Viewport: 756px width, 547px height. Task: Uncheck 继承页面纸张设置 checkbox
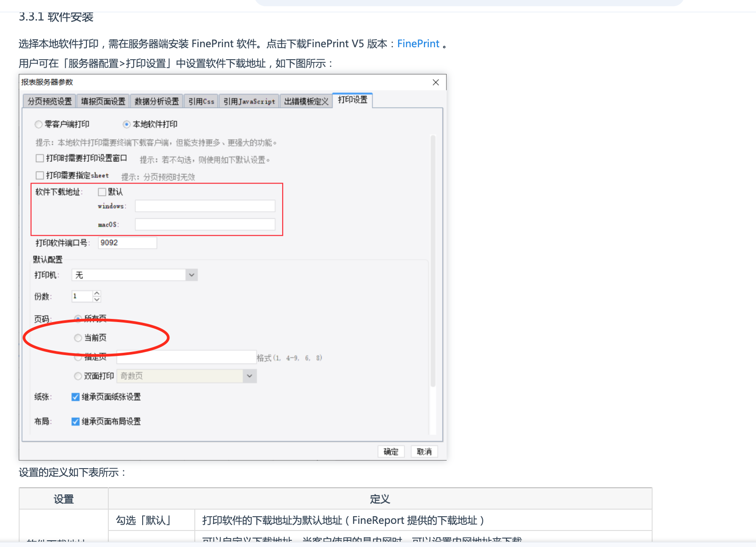(75, 397)
